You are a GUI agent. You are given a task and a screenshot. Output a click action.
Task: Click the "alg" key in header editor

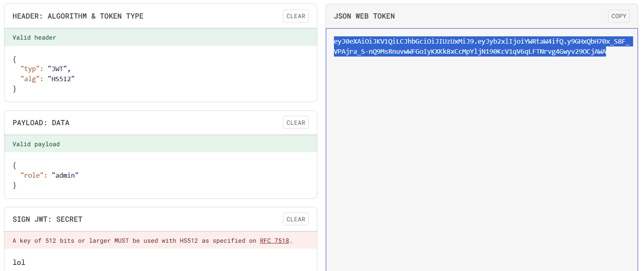pyautogui.click(x=30, y=79)
